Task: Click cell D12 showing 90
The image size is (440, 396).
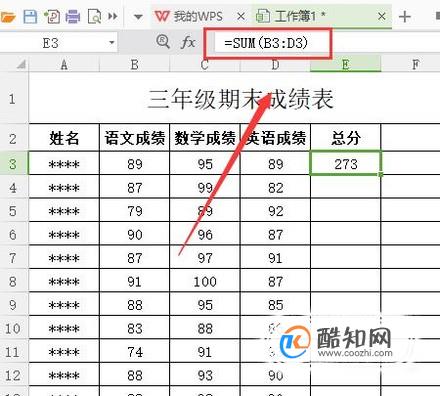Action: (x=275, y=375)
